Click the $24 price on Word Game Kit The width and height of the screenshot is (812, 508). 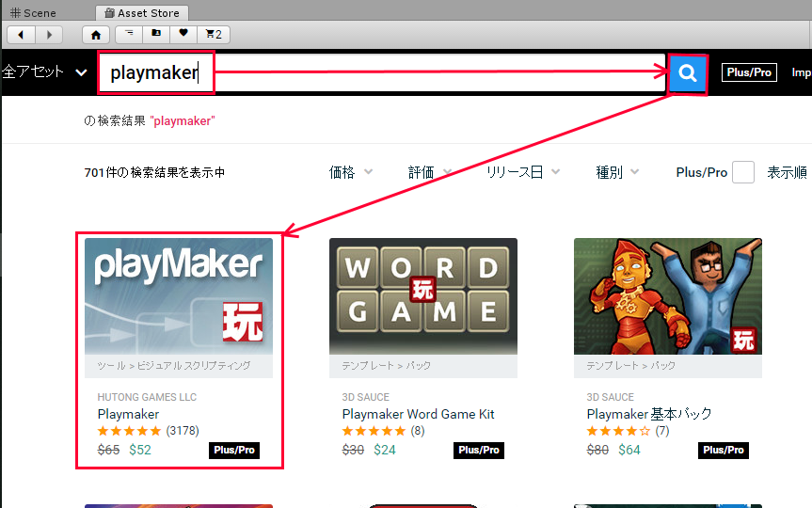tap(385, 450)
